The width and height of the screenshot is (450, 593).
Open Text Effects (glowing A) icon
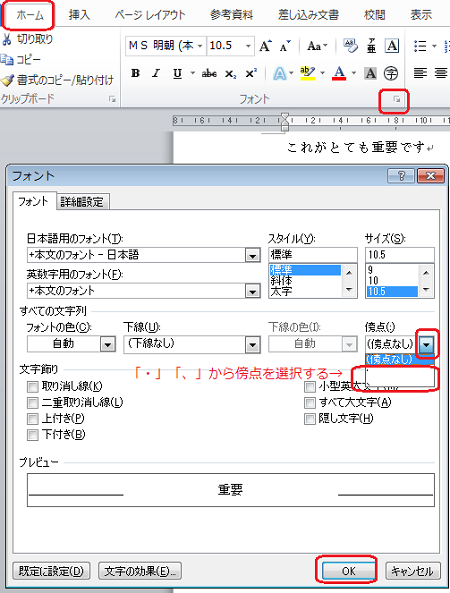click(x=280, y=73)
